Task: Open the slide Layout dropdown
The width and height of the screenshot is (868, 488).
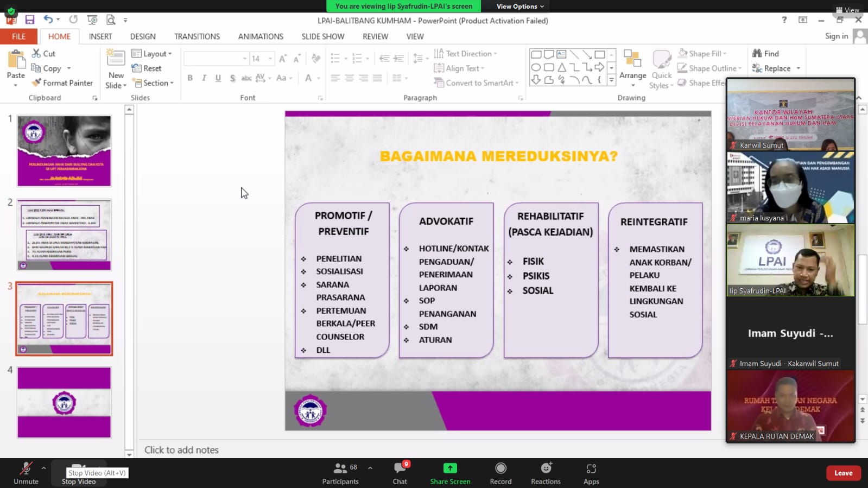Action: (x=152, y=54)
